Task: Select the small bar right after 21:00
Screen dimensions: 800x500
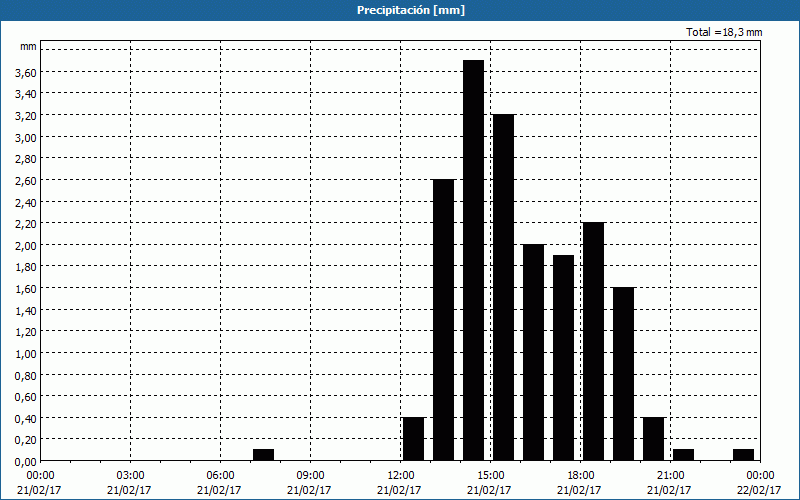Action: click(683, 455)
